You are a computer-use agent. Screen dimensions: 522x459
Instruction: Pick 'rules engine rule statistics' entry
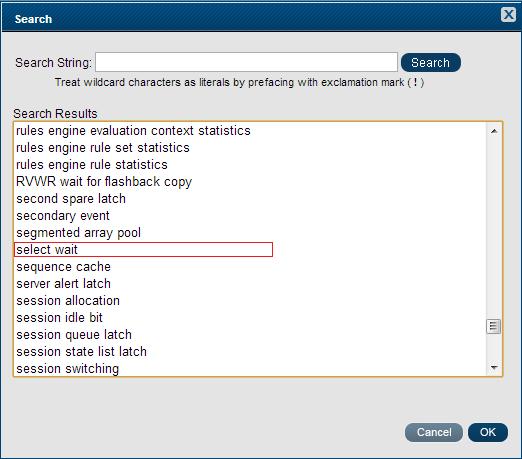[x=92, y=165]
